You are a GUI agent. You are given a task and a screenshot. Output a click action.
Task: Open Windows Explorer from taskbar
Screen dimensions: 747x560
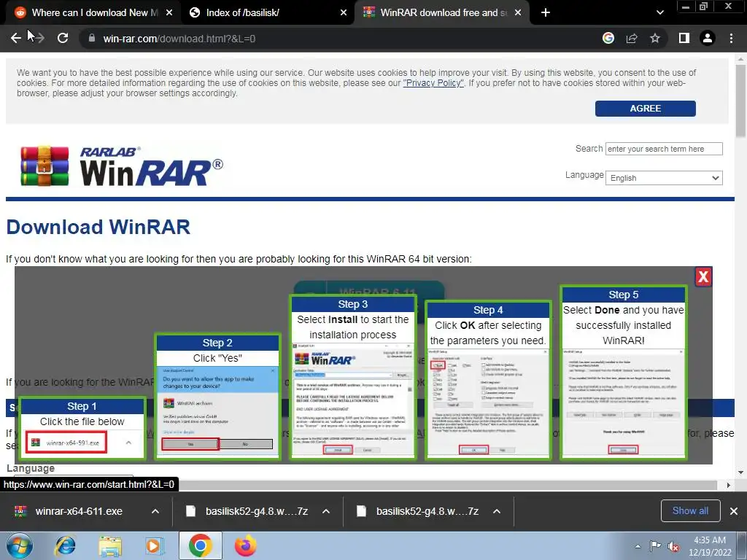coord(110,546)
